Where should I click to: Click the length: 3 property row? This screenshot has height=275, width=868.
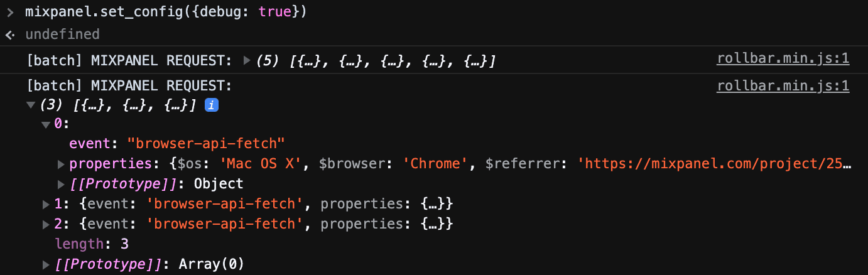click(92, 244)
